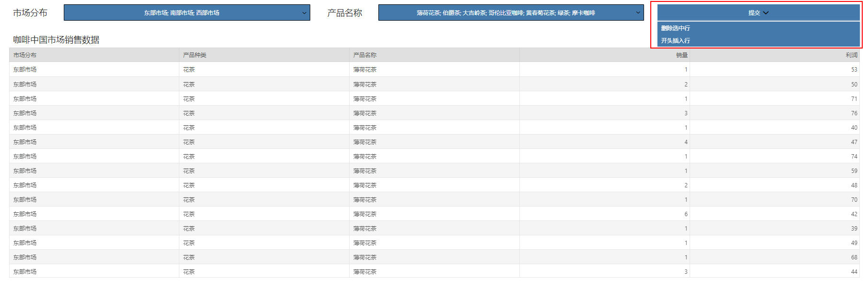Click the profit cell showing 59
This screenshot has height=281, width=868.
[854, 171]
